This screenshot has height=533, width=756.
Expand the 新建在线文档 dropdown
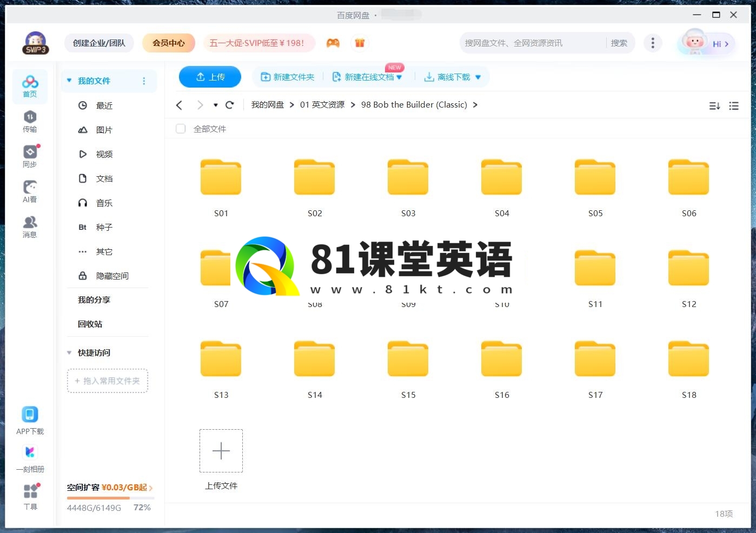click(x=399, y=77)
